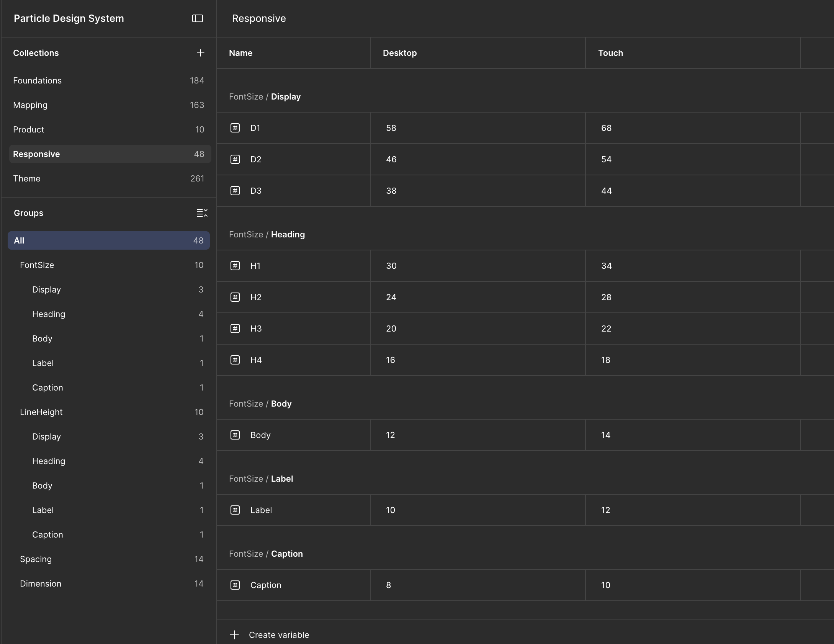Click plus icon beside Create variable
Screen dimensions: 834x644
coord(234,635)
